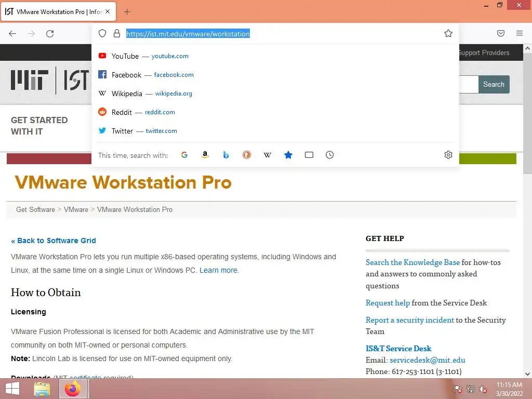The image size is (532, 399).
Task: Search this time with Bing icon
Action: (226, 155)
